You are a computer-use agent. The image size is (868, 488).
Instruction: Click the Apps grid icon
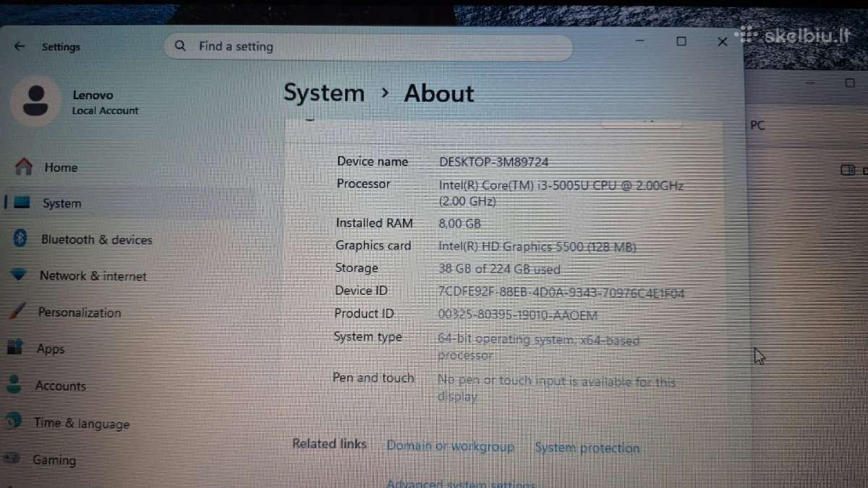click(16, 348)
